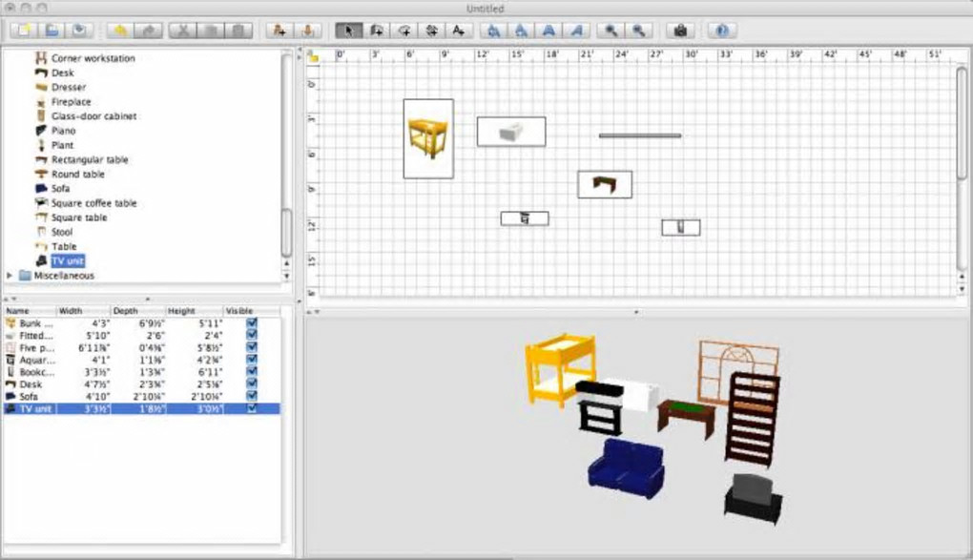Sort furniture list by Height column
This screenshot has width=973, height=560.
point(194,310)
